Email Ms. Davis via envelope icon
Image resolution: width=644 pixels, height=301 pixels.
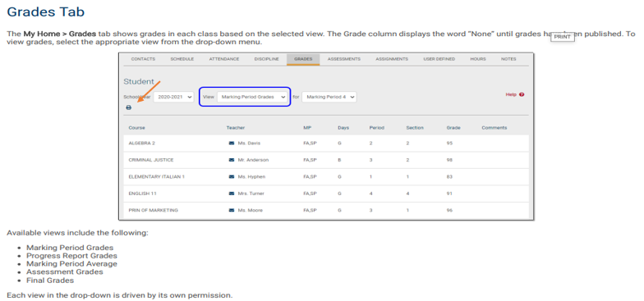[232, 143]
